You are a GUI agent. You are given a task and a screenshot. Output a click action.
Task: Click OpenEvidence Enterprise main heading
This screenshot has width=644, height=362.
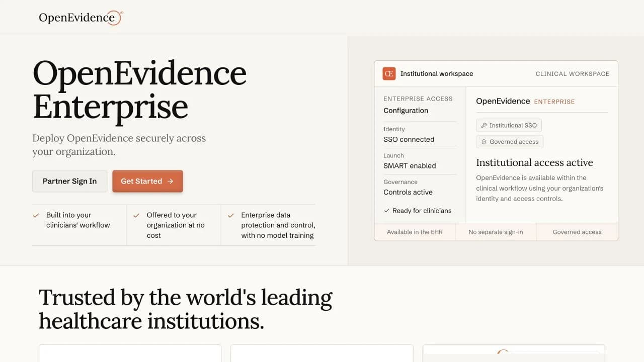tap(139, 89)
